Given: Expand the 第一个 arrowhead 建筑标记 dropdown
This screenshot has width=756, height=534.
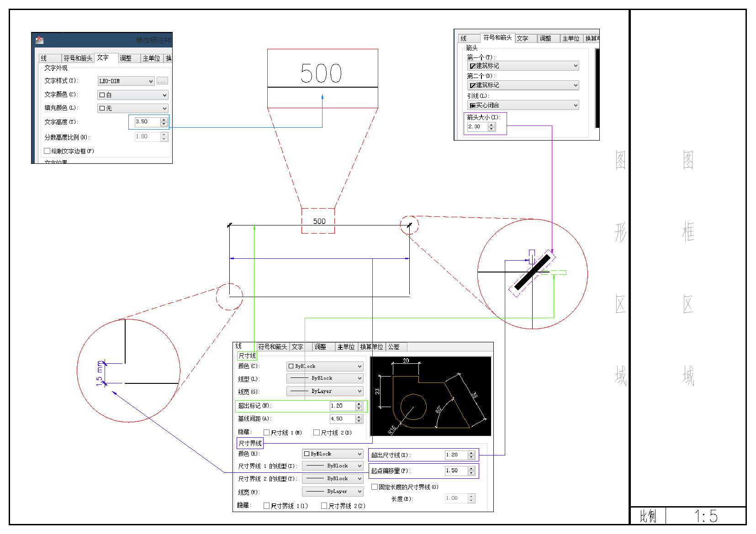Looking at the screenshot, I should pyautogui.click(x=523, y=66).
